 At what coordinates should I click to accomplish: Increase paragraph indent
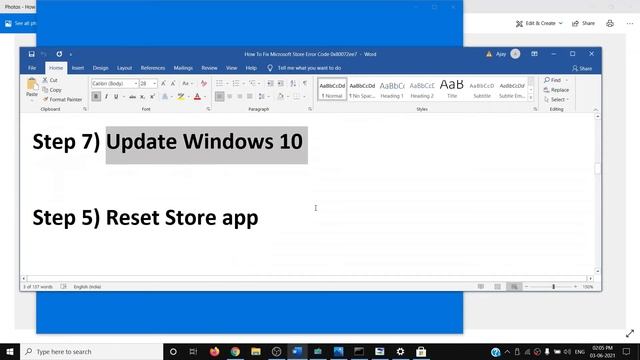pyautogui.click(x=280, y=83)
